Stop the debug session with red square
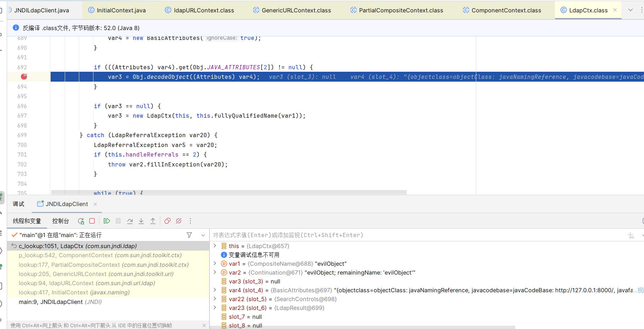Screen dimensions: 644x329 92,221
